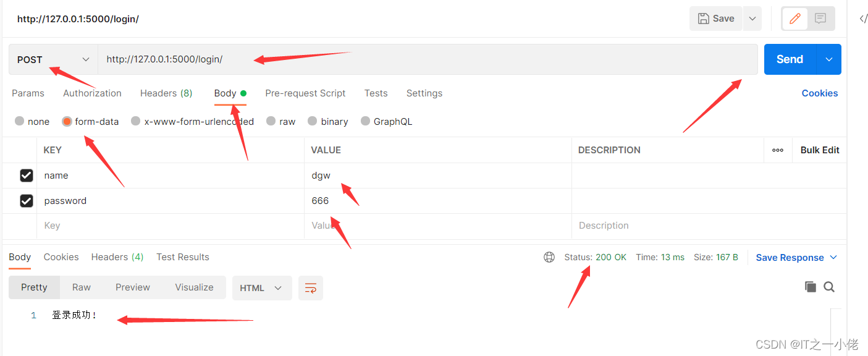Open the Tests tab
The height and width of the screenshot is (356, 868).
click(376, 93)
